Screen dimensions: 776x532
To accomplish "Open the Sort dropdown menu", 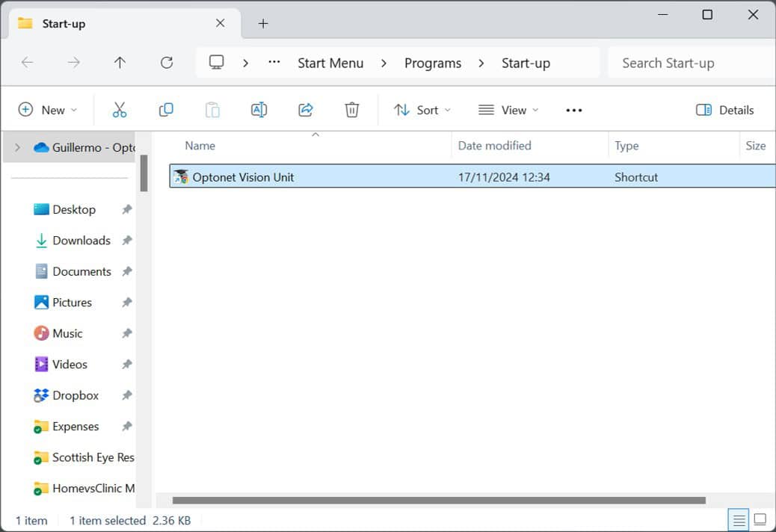I will click(422, 110).
